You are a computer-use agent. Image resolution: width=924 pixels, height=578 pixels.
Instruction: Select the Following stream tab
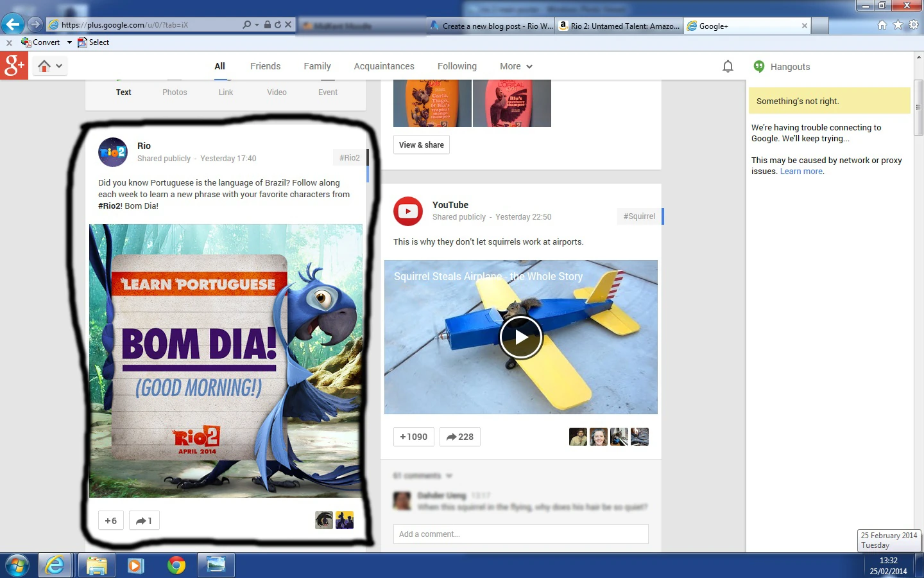(x=457, y=66)
